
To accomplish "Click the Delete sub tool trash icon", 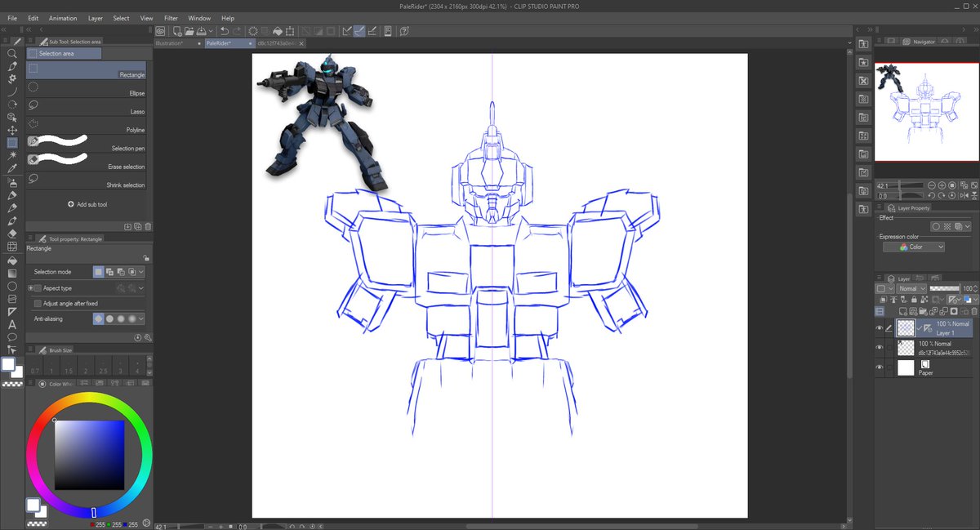I will [x=148, y=226].
